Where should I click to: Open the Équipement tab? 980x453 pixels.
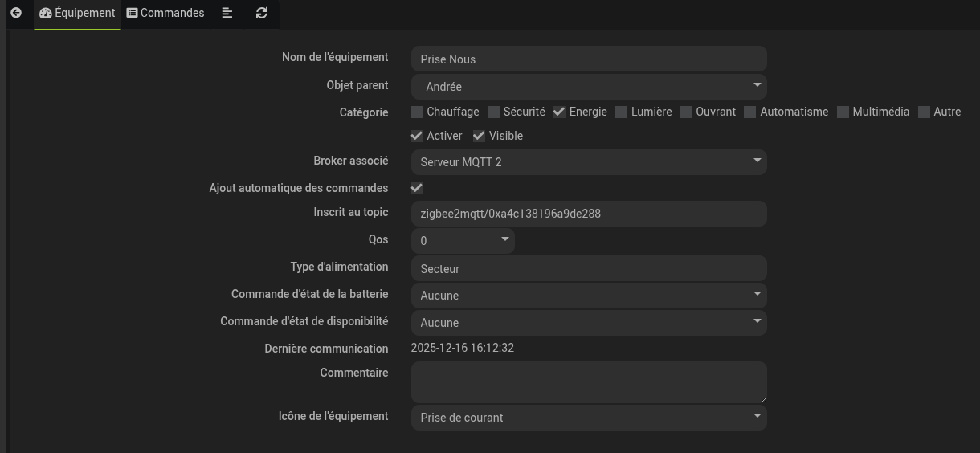point(77,13)
